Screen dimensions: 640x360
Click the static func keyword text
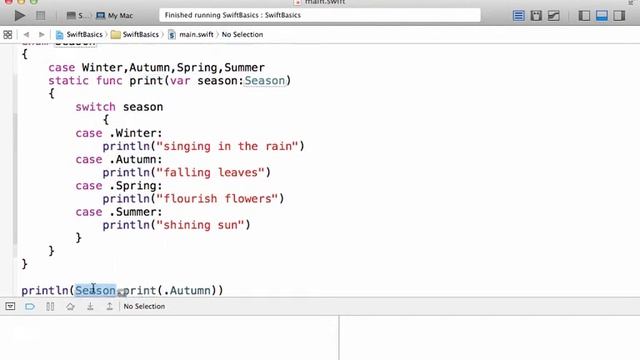[85, 81]
